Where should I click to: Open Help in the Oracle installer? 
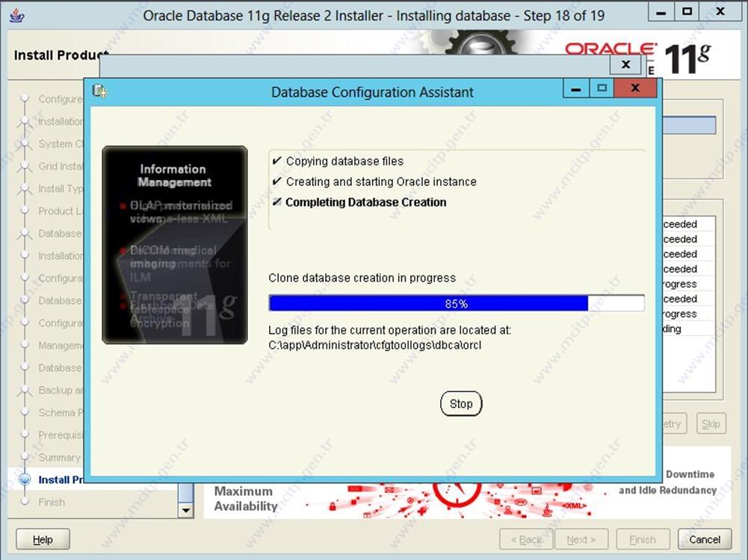[43, 540]
